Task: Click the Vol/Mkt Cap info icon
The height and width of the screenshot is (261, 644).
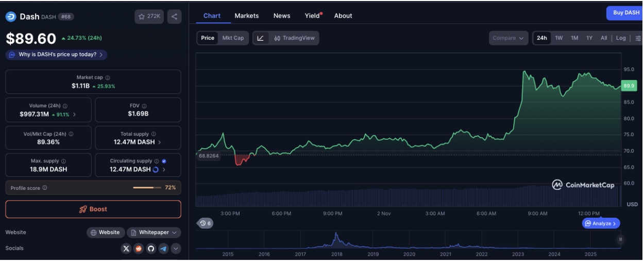Action: [71, 134]
